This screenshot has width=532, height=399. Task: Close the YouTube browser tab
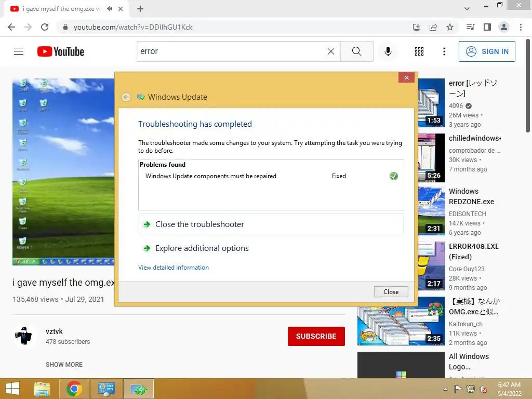(121, 9)
